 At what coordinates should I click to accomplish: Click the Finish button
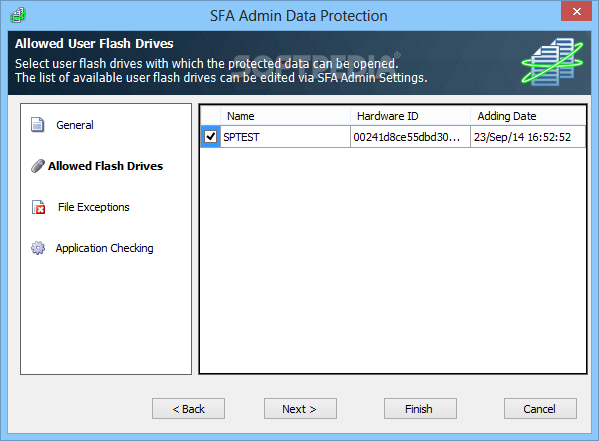[x=420, y=409]
